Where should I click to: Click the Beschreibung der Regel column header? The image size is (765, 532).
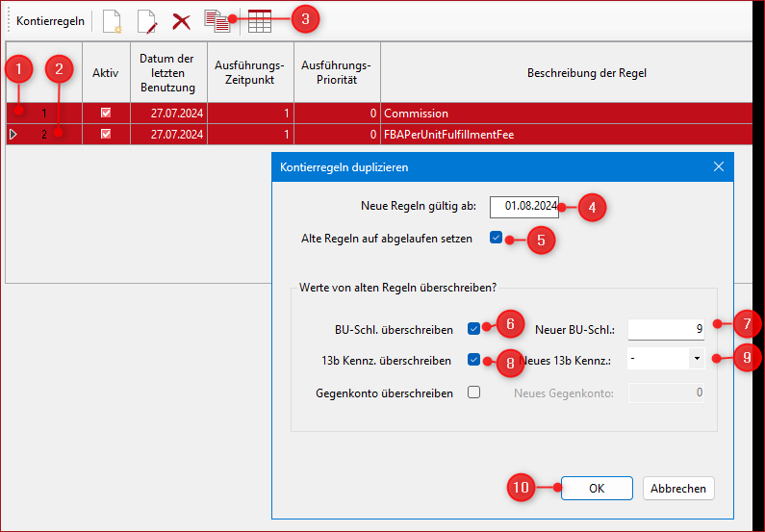[x=587, y=73]
